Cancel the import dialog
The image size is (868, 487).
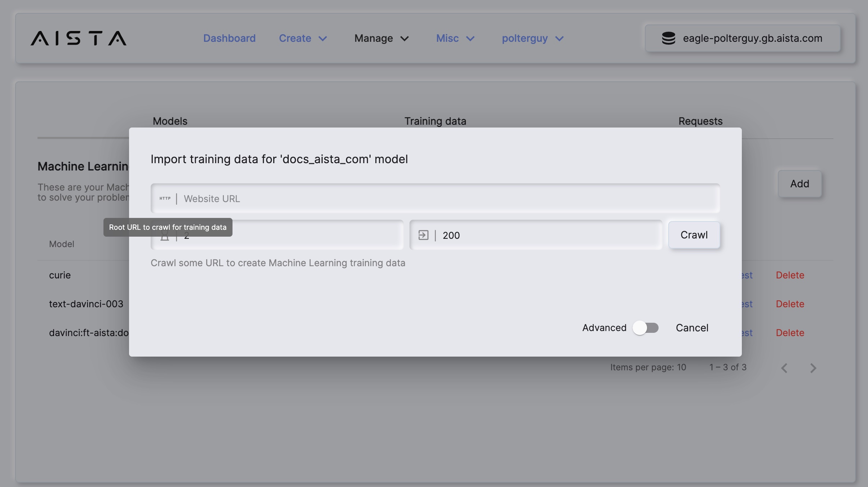pyautogui.click(x=692, y=328)
